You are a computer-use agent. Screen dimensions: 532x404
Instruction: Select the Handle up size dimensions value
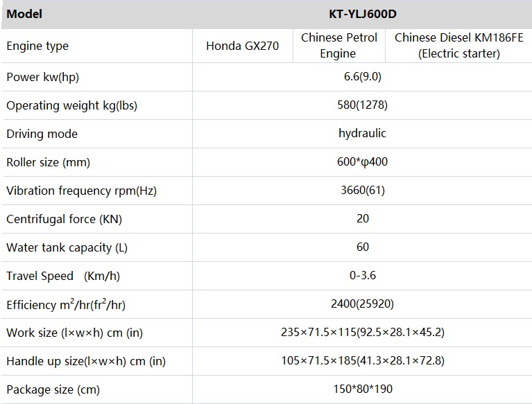(x=362, y=360)
